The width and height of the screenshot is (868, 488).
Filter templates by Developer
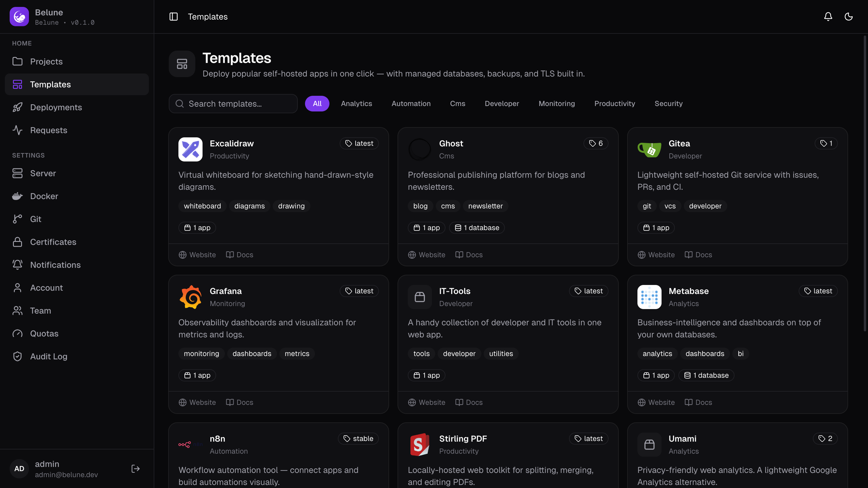(x=502, y=104)
